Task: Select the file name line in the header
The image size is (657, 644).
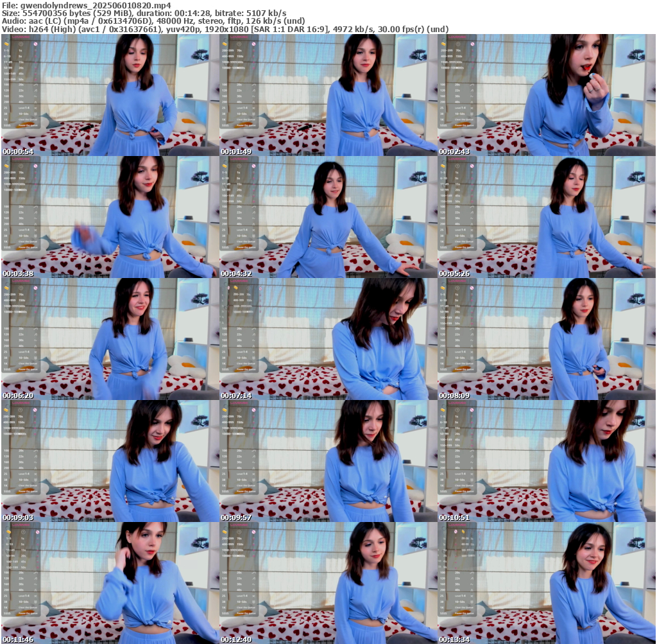Action: 87,5
